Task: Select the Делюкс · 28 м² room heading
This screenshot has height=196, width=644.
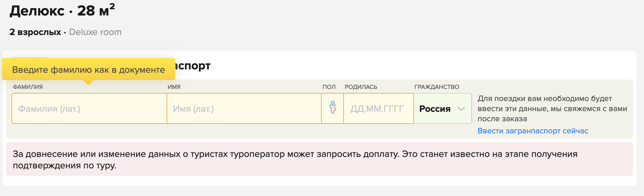Action: pyautogui.click(x=62, y=10)
